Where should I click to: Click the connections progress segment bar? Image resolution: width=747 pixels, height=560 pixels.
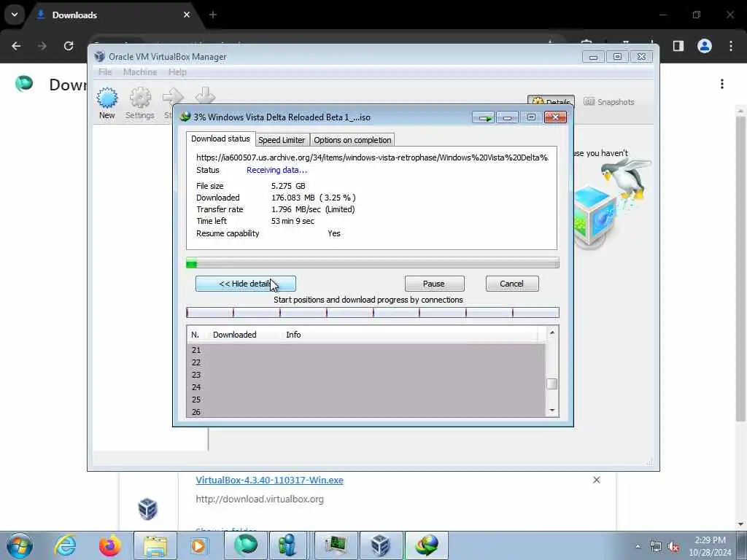pos(373,312)
